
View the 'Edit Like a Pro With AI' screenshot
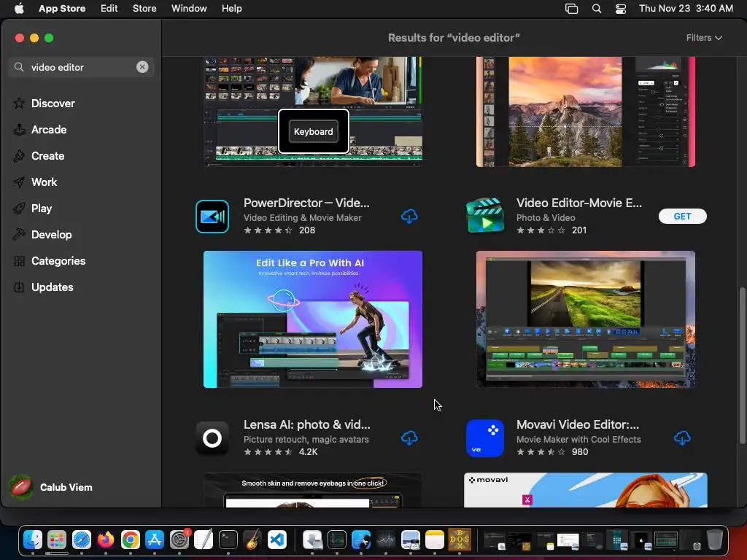(312, 319)
